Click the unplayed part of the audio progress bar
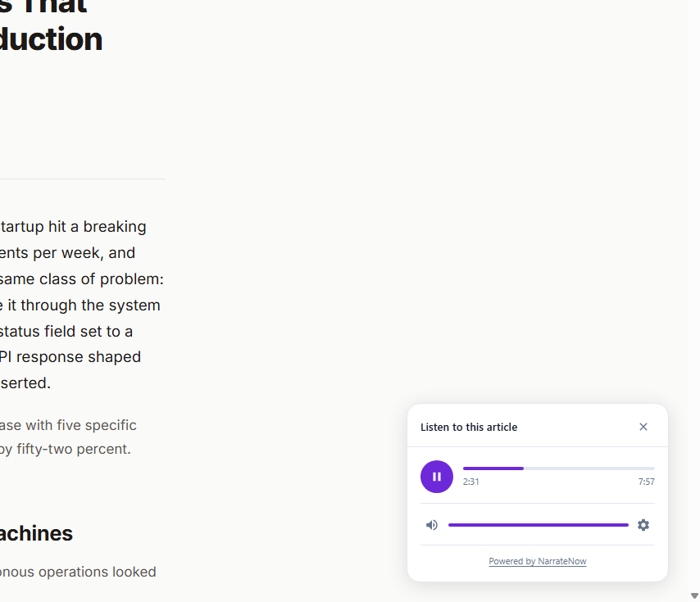The width and height of the screenshot is (700, 602). 589,468
